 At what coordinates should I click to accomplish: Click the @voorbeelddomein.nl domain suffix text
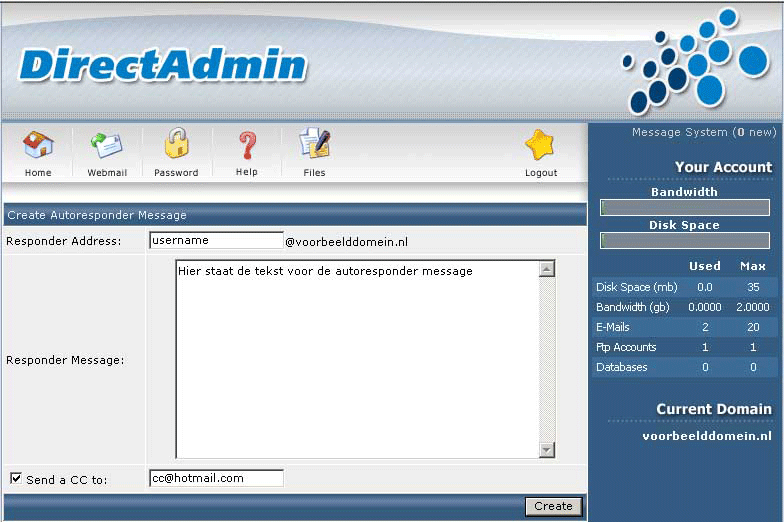point(346,242)
